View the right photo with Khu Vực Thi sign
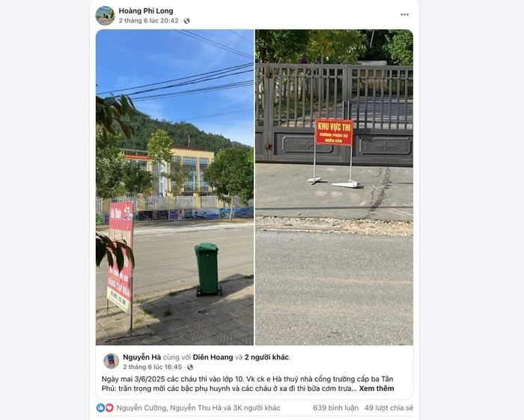Viewport: 524px width, 420px height. point(334,187)
